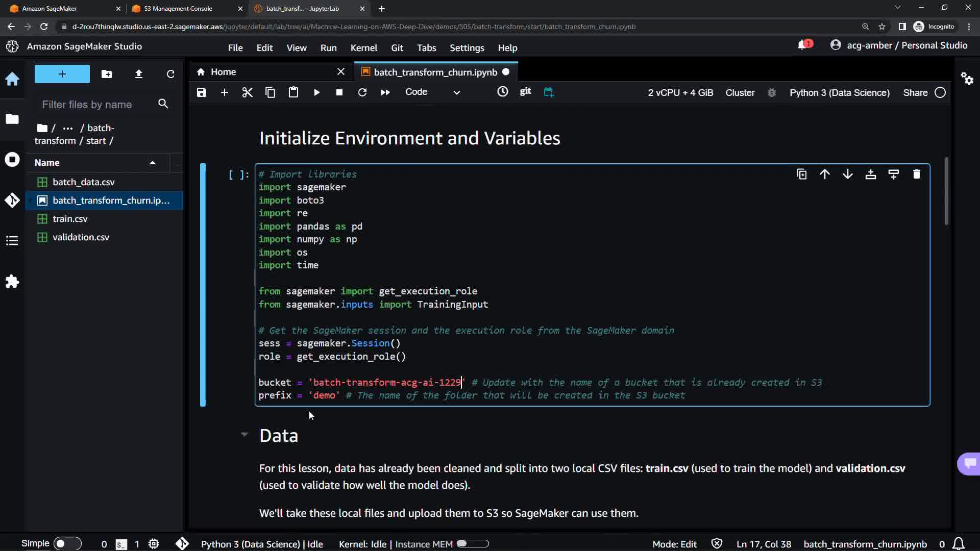Run the selected cell with play icon
Viewport: 980px width, 551px height.
[x=316, y=92]
